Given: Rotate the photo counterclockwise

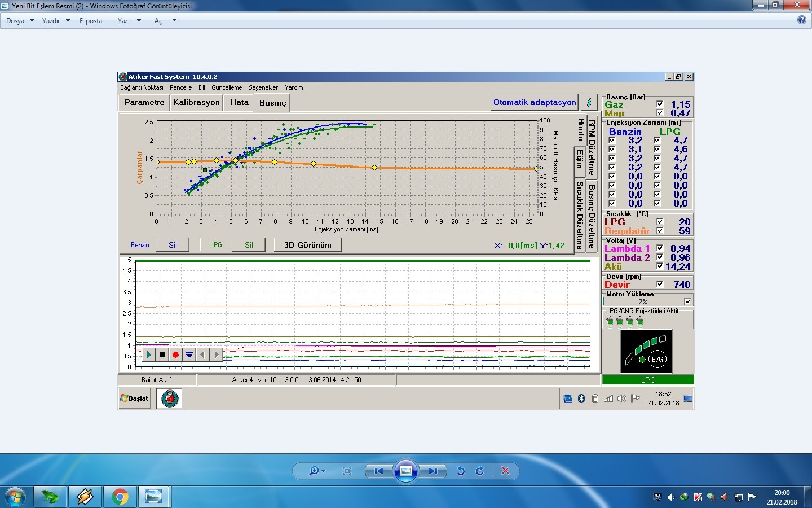Looking at the screenshot, I should pyautogui.click(x=461, y=471).
